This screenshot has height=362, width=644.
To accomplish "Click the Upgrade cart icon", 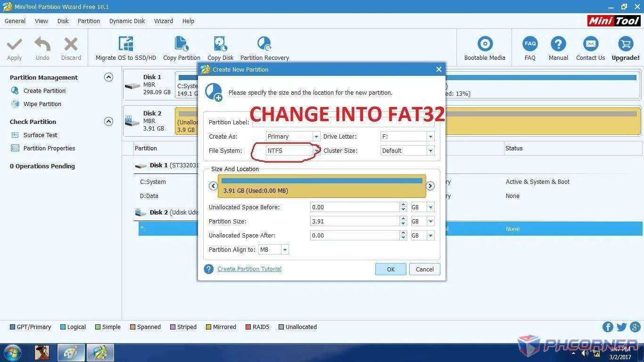I will pos(626,44).
